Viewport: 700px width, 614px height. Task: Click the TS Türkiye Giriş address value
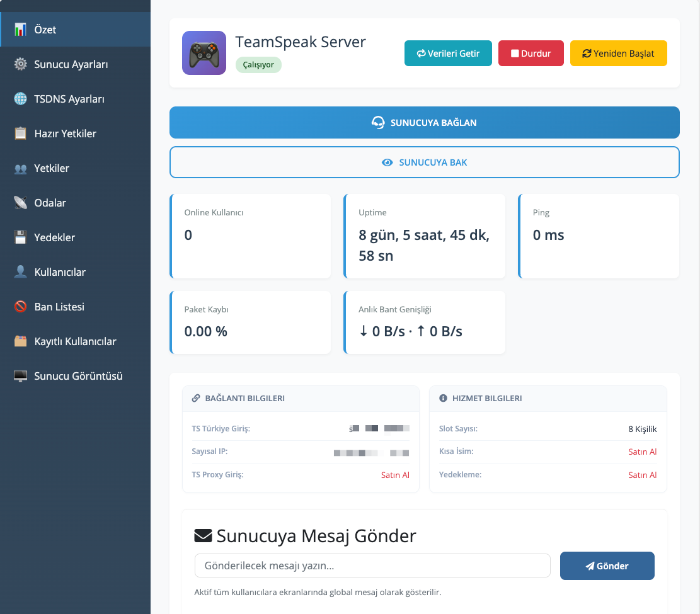(x=379, y=428)
